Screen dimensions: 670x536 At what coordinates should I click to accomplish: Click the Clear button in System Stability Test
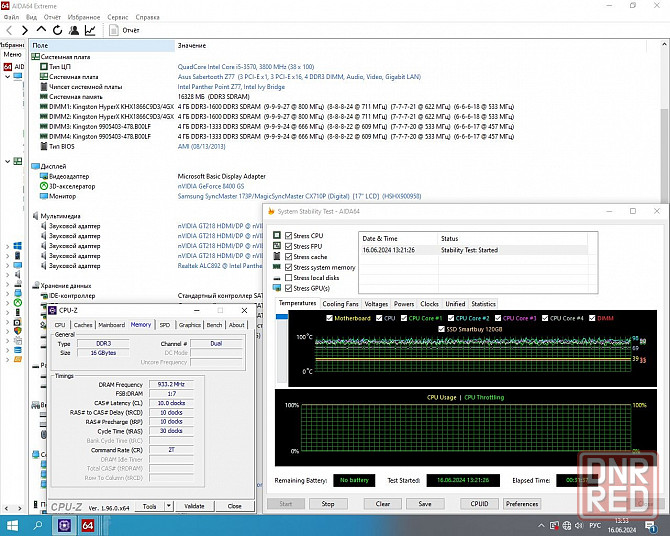[x=382, y=504]
